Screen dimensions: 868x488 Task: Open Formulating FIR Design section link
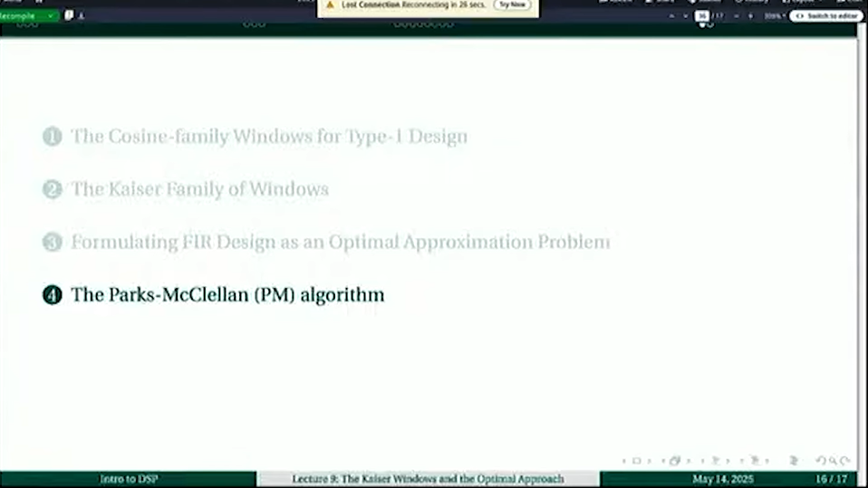340,242
